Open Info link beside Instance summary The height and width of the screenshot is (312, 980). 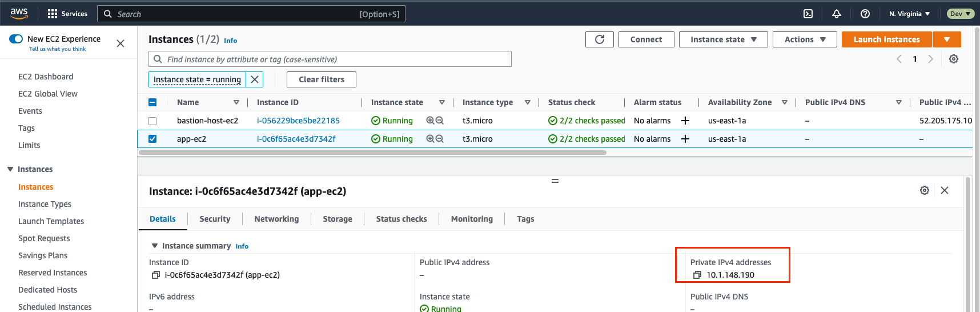[x=242, y=246]
